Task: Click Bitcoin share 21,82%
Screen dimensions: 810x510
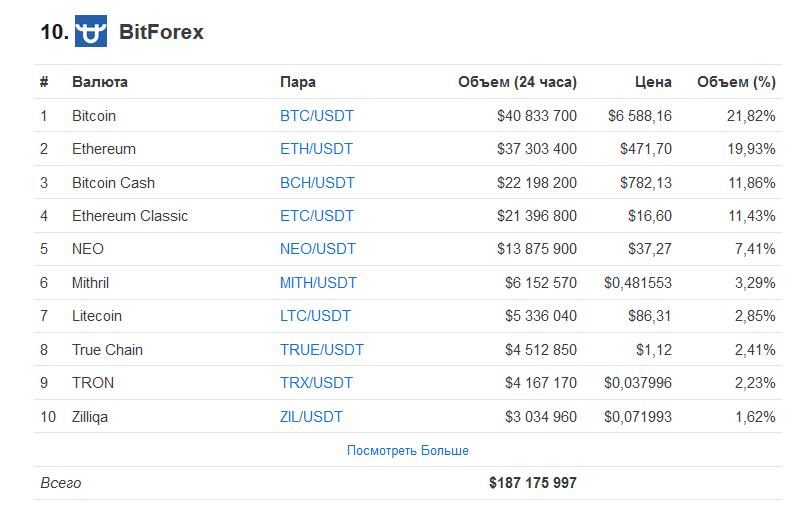Action: coord(751,116)
